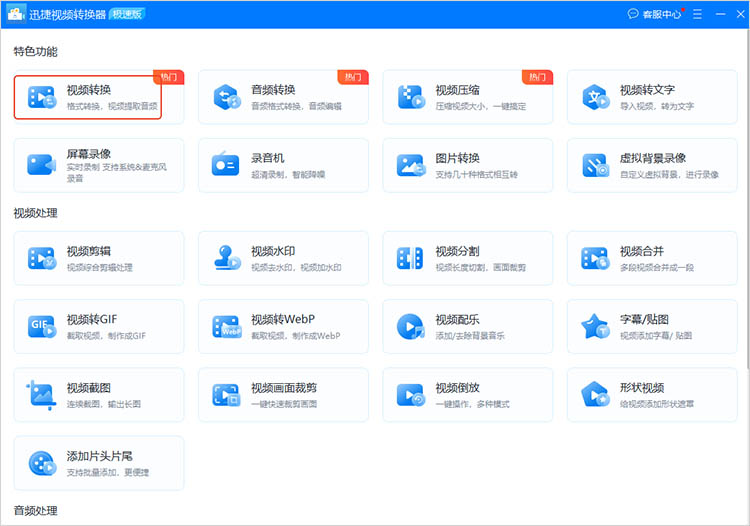This screenshot has height=526, width=750.
Task: Click the 字幕/贴图 subtitle and sticker card
Action: [651, 326]
